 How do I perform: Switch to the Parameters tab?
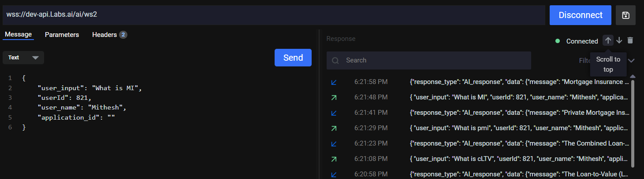pos(62,34)
